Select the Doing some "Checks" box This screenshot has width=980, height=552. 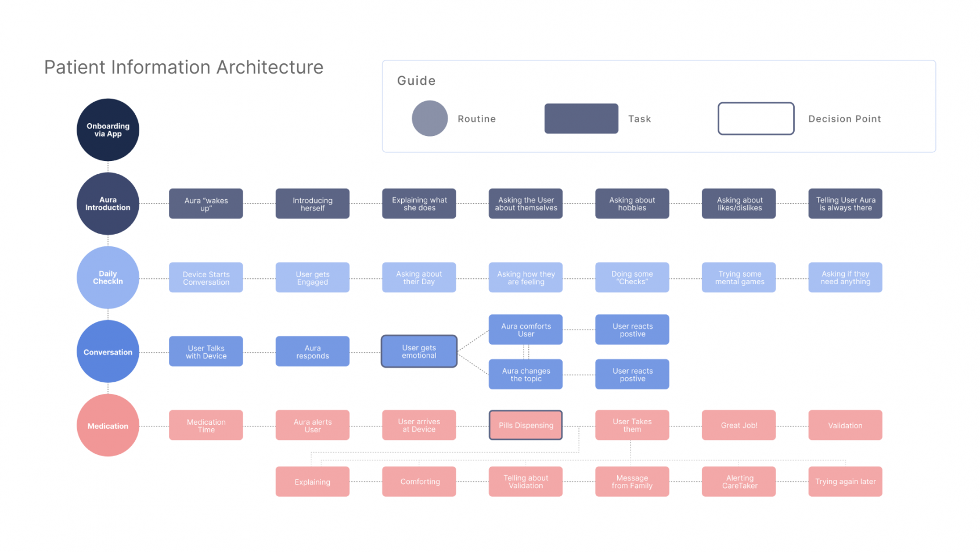[632, 277]
